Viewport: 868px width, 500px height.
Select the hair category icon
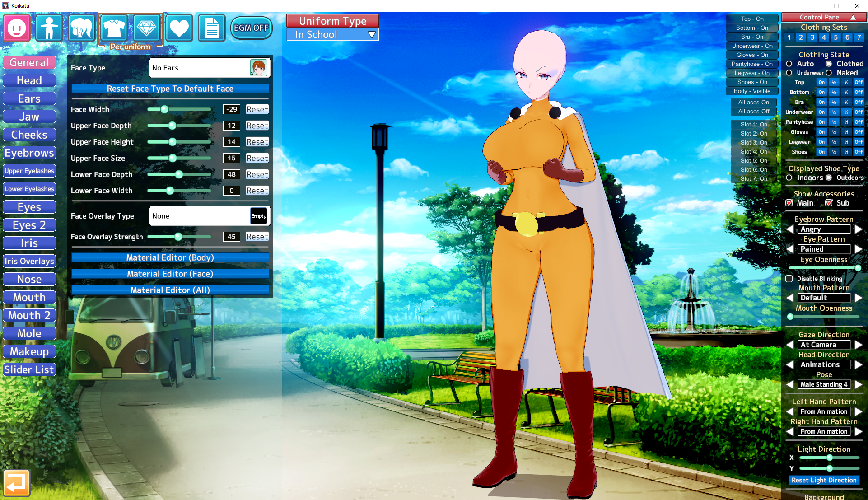click(x=81, y=28)
